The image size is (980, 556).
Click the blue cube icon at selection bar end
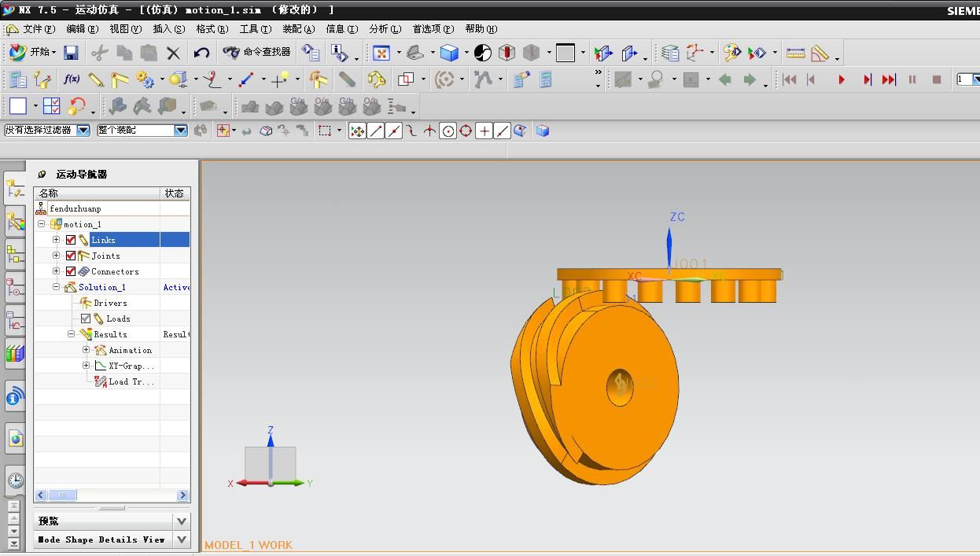542,131
